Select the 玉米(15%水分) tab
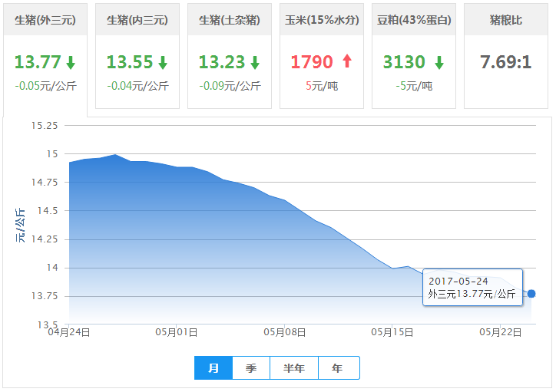The width and height of the screenshot is (556, 392). coord(322,20)
